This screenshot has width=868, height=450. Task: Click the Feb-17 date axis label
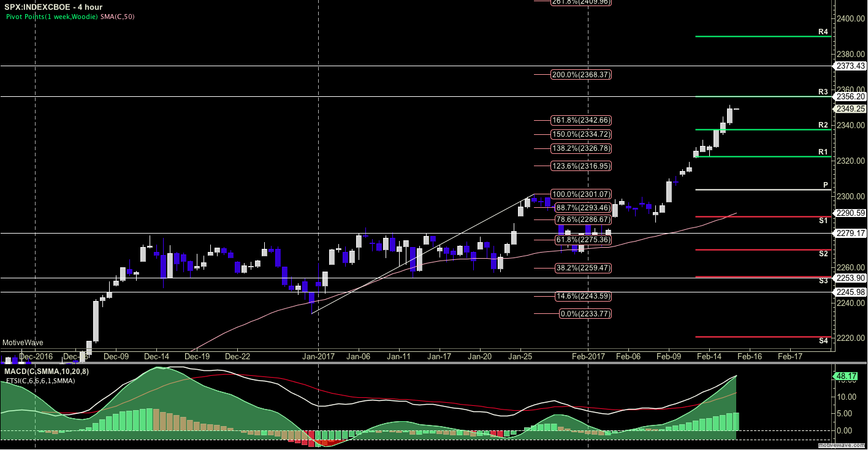pos(790,356)
